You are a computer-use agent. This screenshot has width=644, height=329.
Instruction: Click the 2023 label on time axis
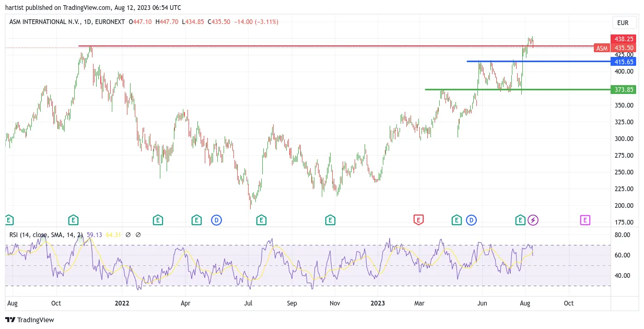(377, 303)
